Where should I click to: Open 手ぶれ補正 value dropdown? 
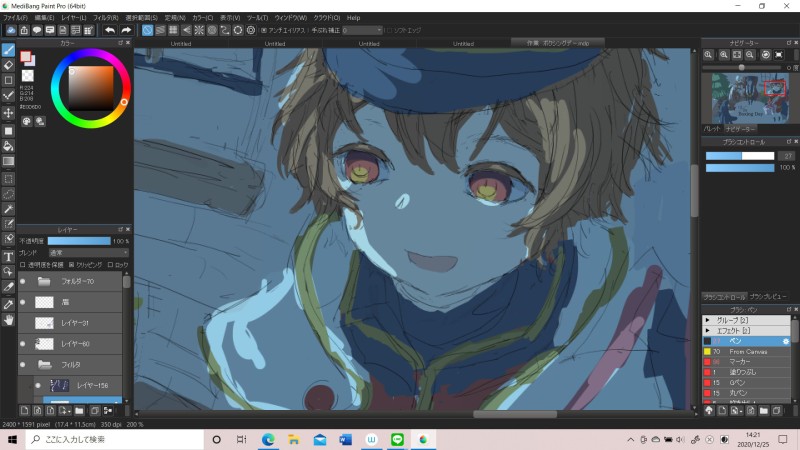[x=362, y=30]
